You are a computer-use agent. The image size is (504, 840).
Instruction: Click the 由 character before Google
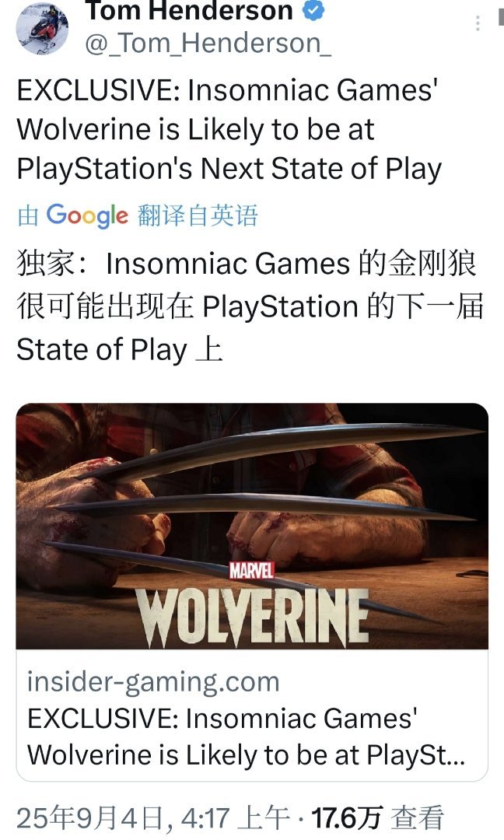click(x=28, y=216)
